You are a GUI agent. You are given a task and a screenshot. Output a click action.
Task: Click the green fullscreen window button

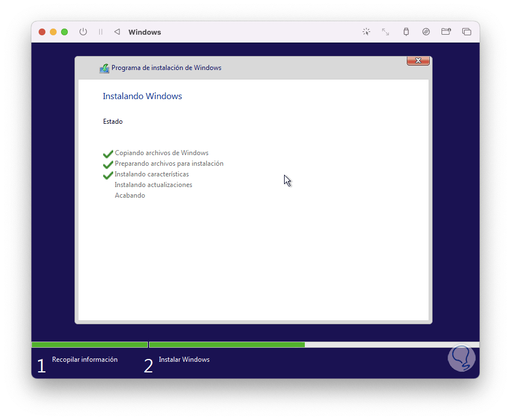coord(64,32)
